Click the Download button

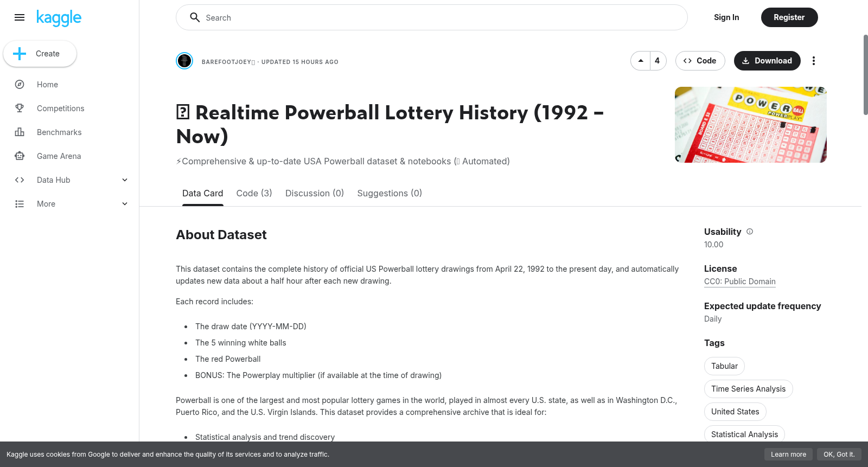click(x=767, y=61)
